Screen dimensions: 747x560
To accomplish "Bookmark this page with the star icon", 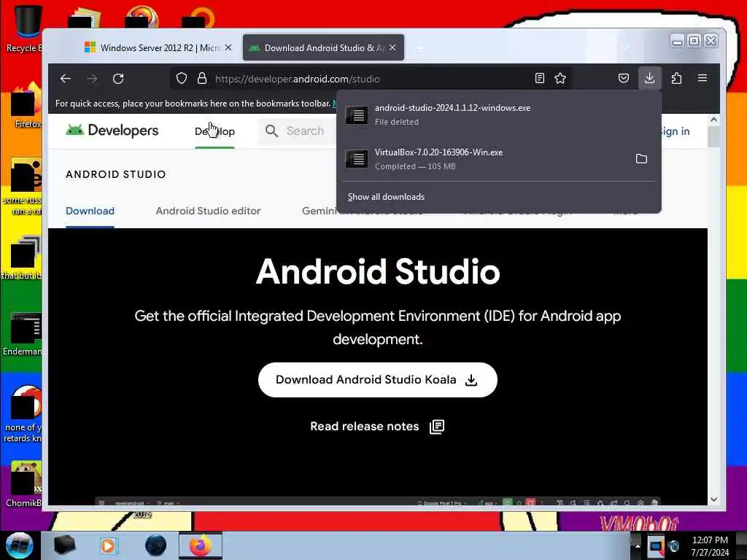I will (x=560, y=79).
